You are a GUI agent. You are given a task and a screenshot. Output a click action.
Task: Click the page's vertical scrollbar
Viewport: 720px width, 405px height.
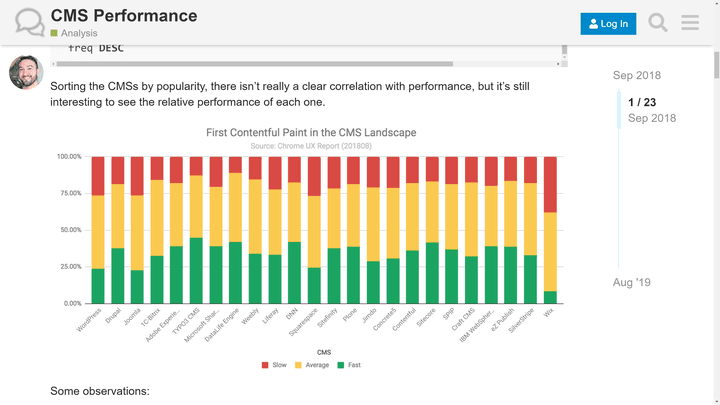[715, 200]
